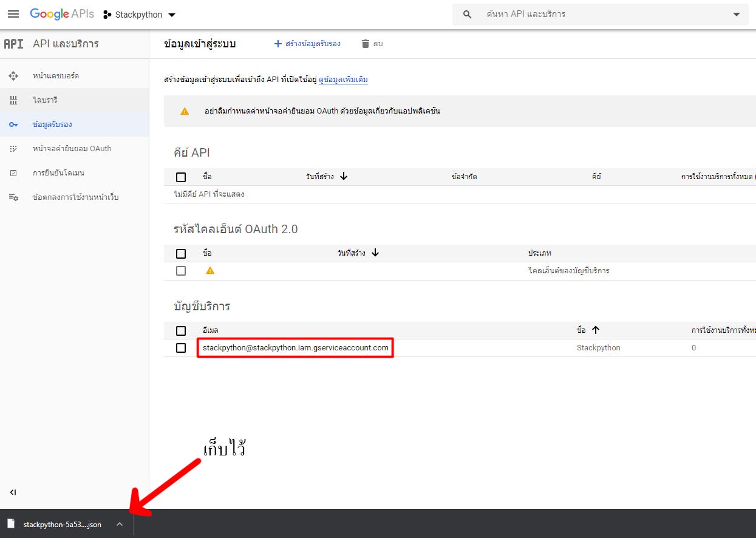
Task: Click the Stackpython name cell in service accounts
Action: 599,348
